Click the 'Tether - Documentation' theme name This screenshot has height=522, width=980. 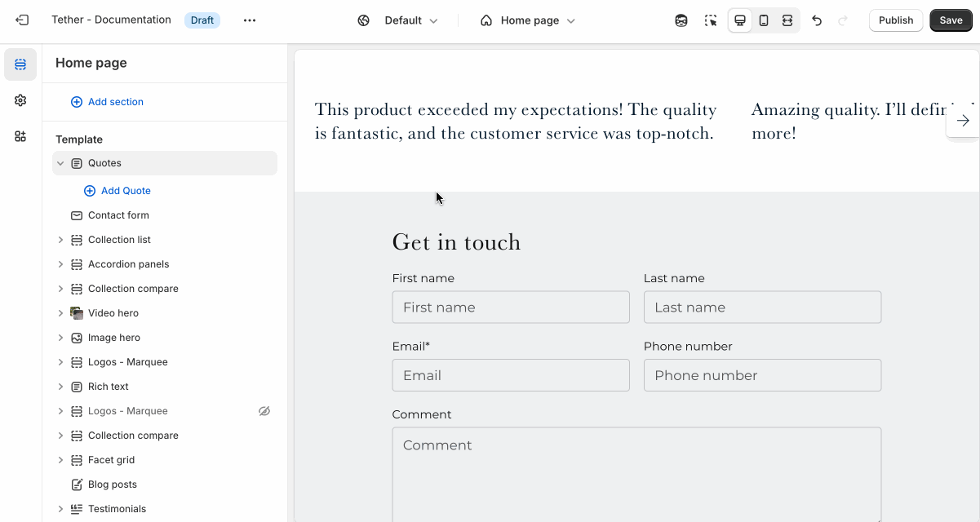coord(111,20)
